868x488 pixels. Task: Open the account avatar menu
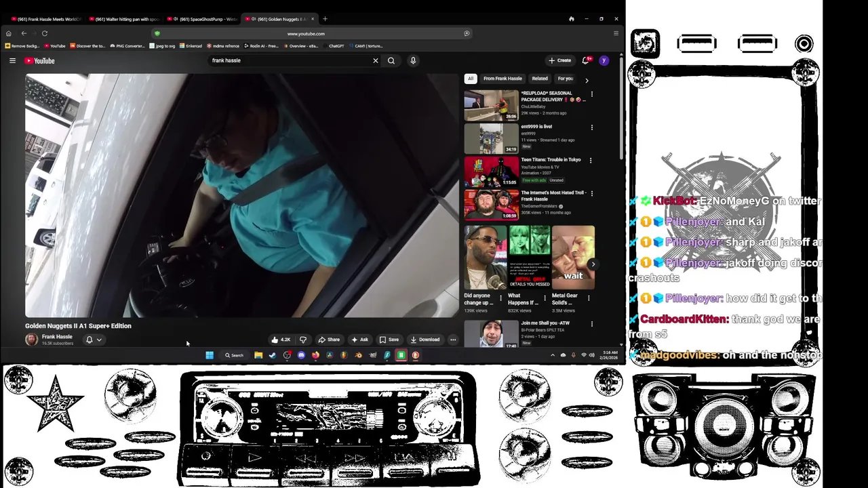pyautogui.click(x=604, y=60)
